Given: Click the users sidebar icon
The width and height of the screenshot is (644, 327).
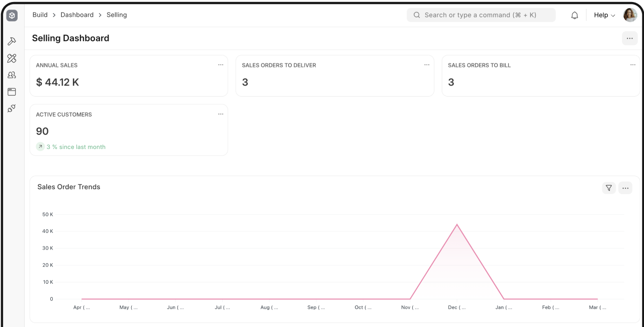Looking at the screenshot, I should pos(12,74).
